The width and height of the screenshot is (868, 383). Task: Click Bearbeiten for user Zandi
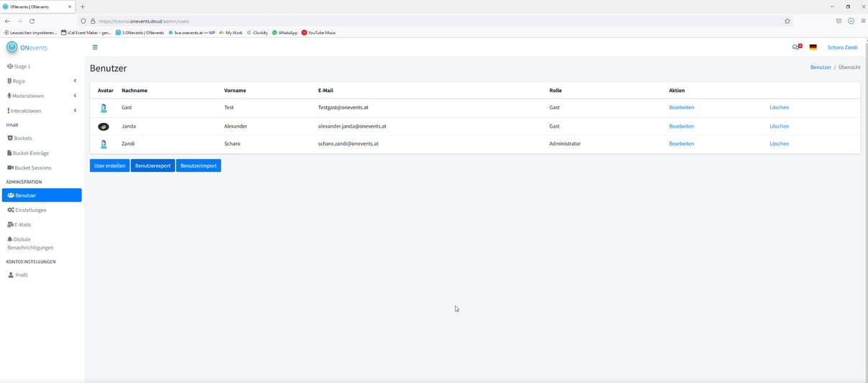681,144
